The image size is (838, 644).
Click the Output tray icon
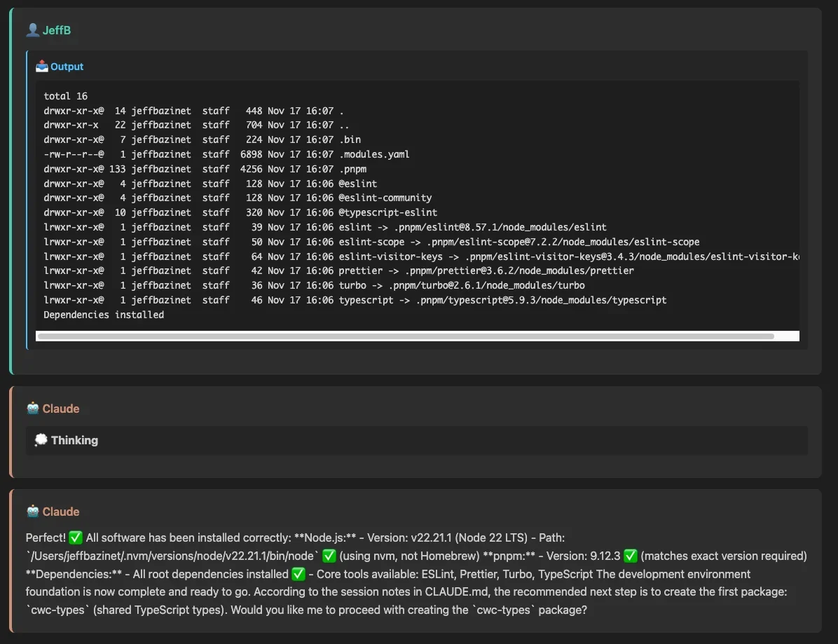[x=42, y=67]
